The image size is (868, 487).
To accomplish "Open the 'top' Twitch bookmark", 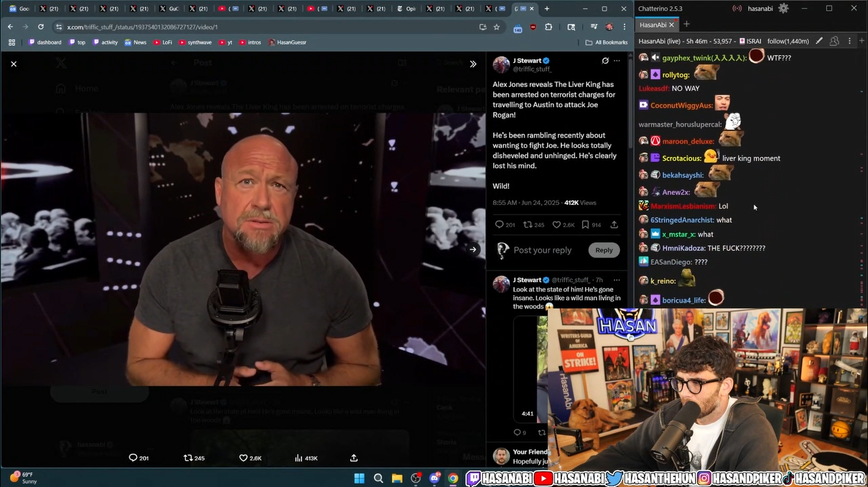I will point(76,42).
